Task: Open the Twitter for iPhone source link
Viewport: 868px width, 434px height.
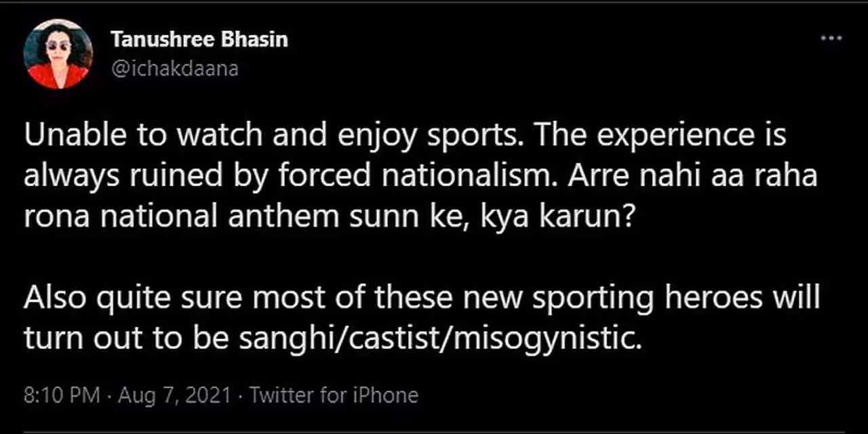Action: [334, 395]
